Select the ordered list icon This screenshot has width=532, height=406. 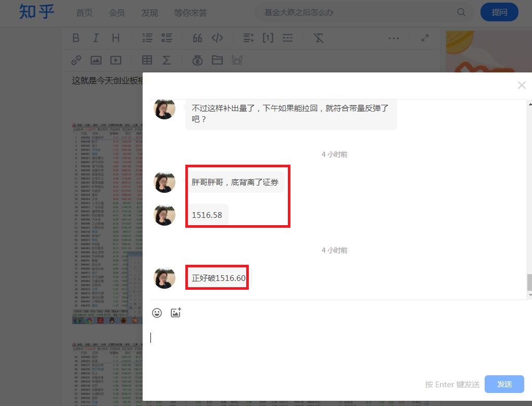click(x=147, y=38)
